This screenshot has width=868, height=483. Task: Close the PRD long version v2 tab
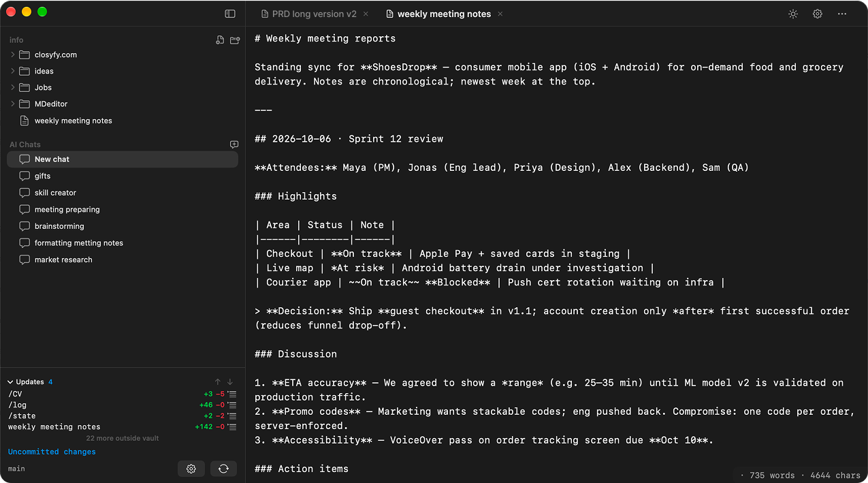(366, 14)
